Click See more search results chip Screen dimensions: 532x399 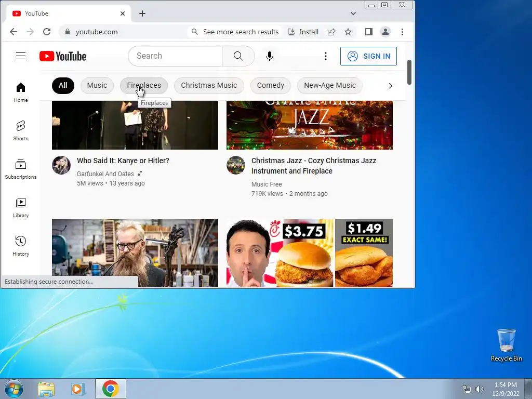(235, 32)
